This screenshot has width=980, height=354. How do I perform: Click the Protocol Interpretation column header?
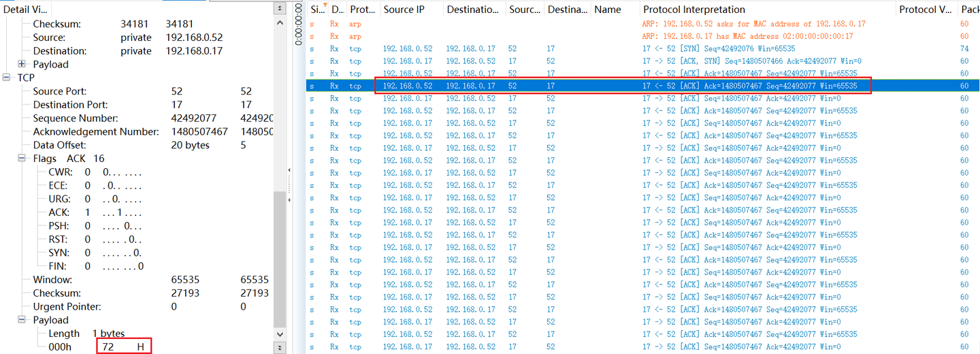click(x=768, y=10)
